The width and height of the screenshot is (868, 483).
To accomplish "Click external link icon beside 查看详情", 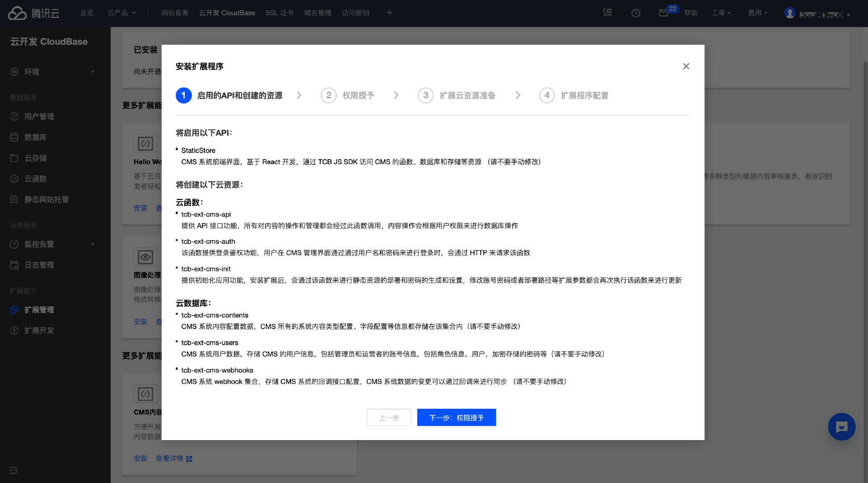I will [189, 459].
